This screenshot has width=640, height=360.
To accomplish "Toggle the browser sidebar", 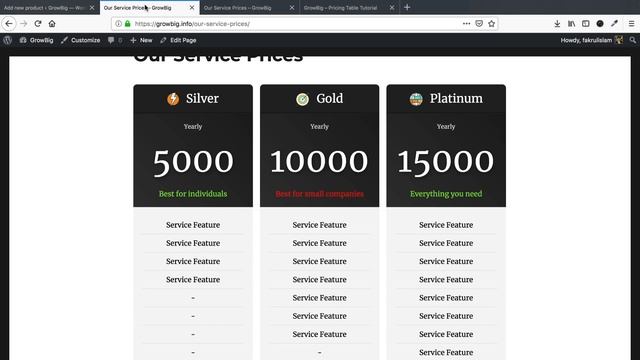I will (x=586, y=24).
